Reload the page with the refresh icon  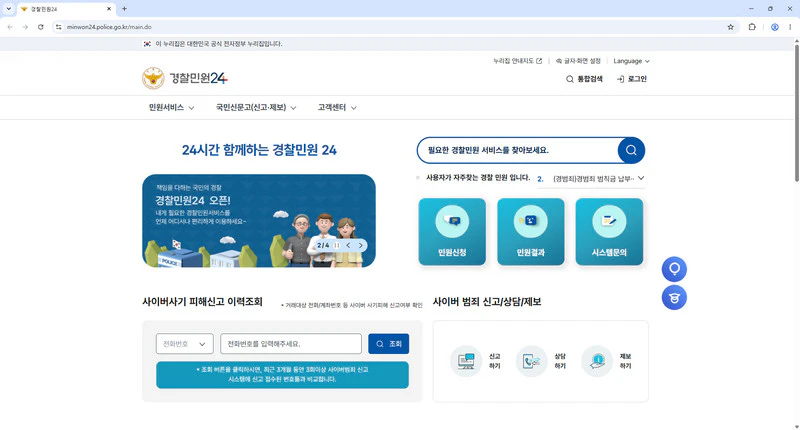coord(41,27)
